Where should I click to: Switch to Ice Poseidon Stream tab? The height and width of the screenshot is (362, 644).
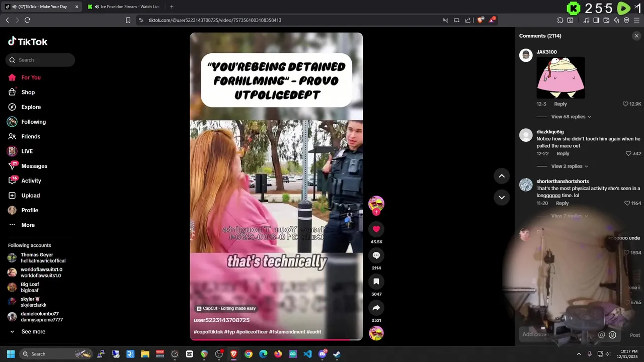[x=124, y=7]
